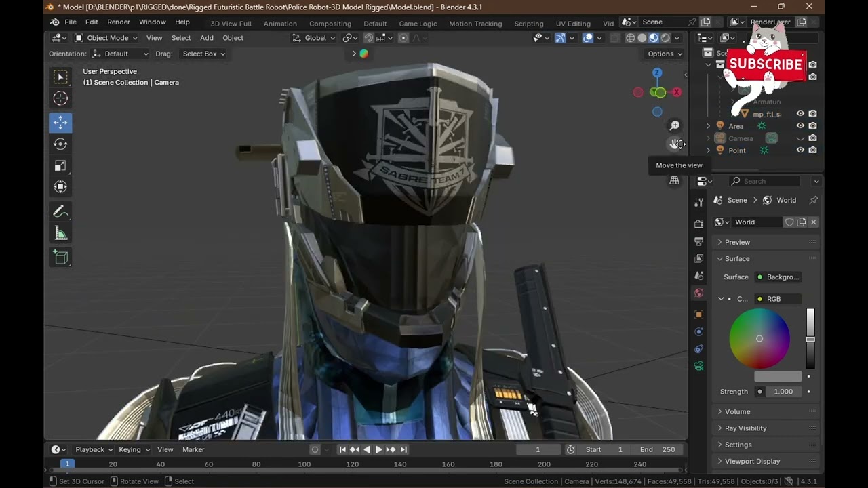Click the Background surface shader button
Image resolution: width=868 pixels, height=488 pixels.
778,277
